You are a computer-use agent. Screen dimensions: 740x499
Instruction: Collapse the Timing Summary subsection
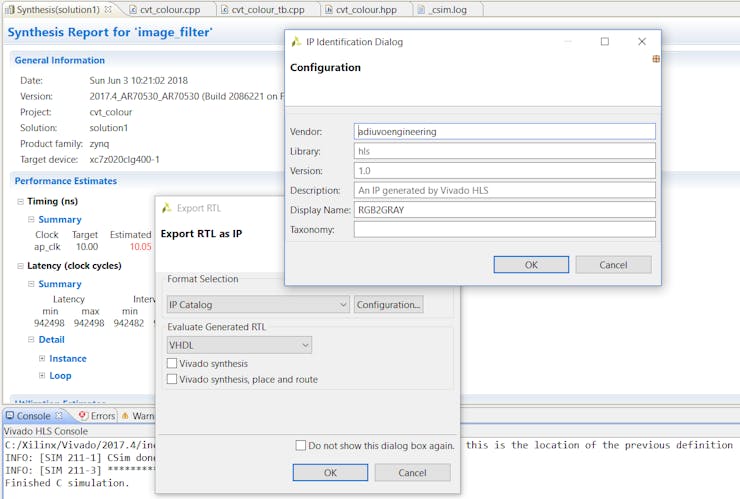[31, 219]
